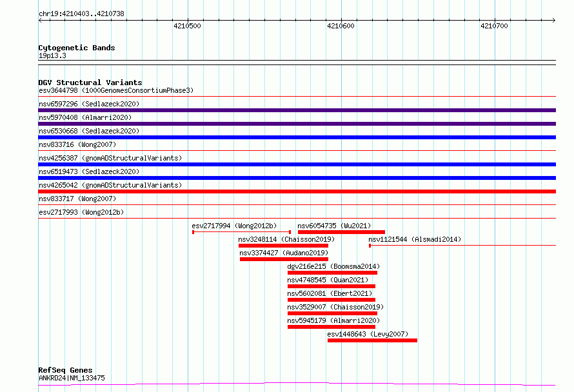
Task: Open dgv216e215 (Boomsma2014) variant label
Action: click(x=333, y=266)
